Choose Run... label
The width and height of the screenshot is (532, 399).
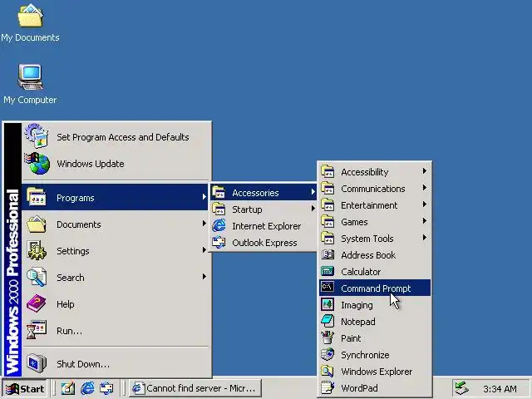click(x=69, y=331)
